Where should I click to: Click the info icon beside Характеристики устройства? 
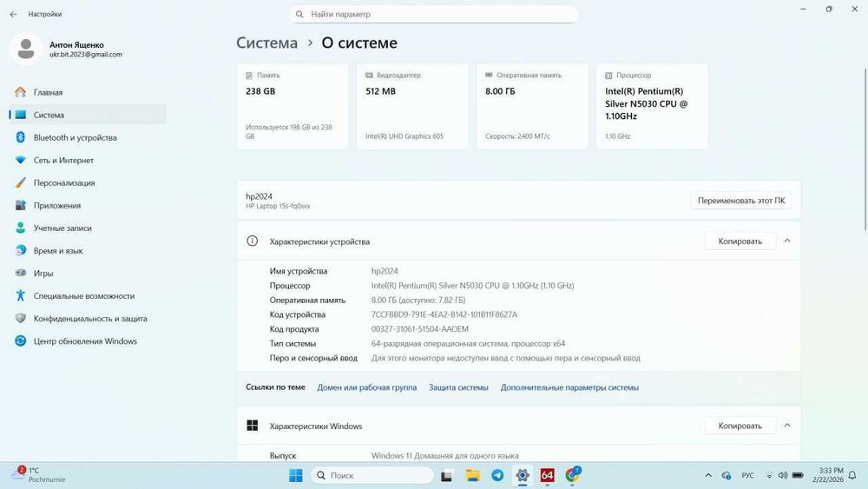[x=252, y=241]
